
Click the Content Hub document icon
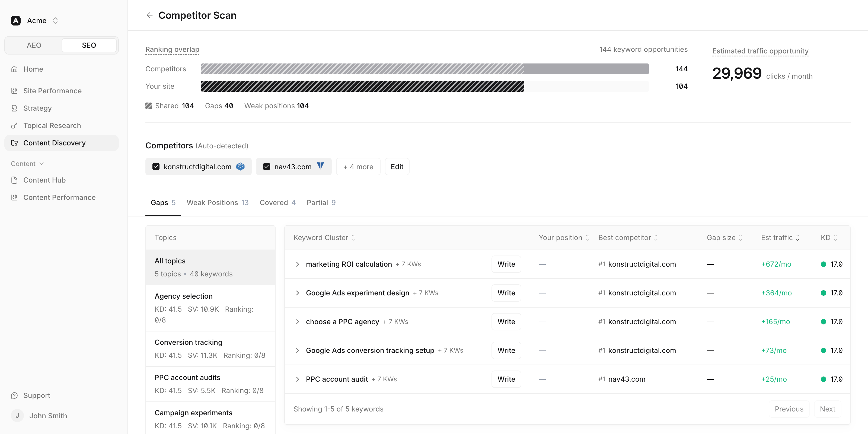(14, 180)
